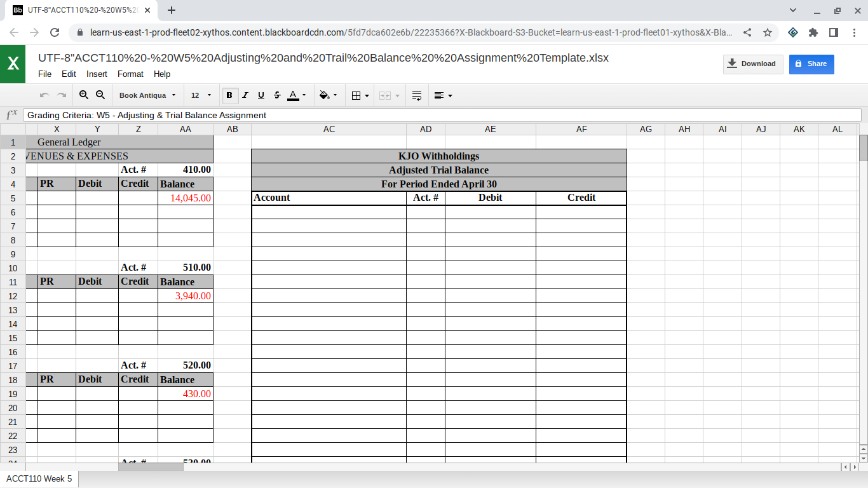Click the vertical scrollbar thumb
This screenshot has height=488, width=868.
(x=863, y=147)
